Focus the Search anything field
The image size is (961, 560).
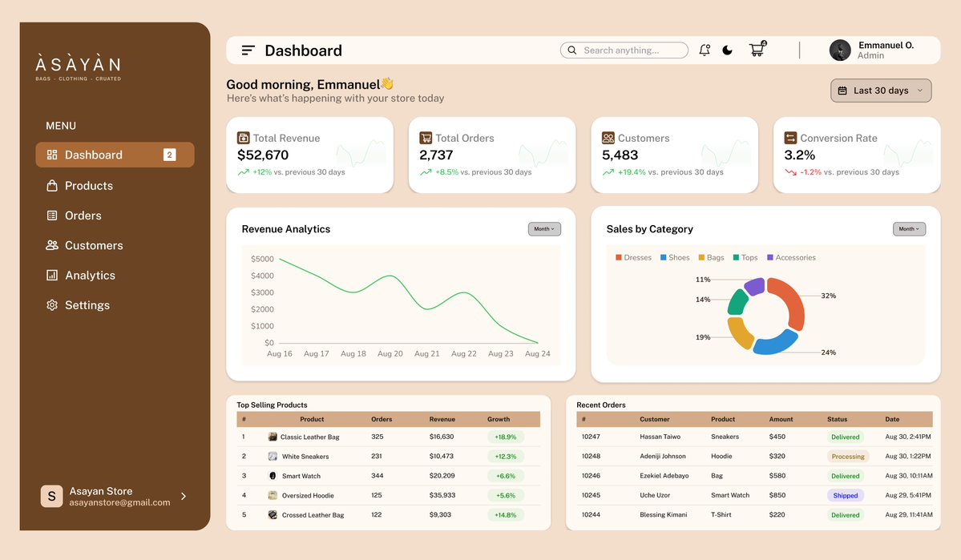624,50
